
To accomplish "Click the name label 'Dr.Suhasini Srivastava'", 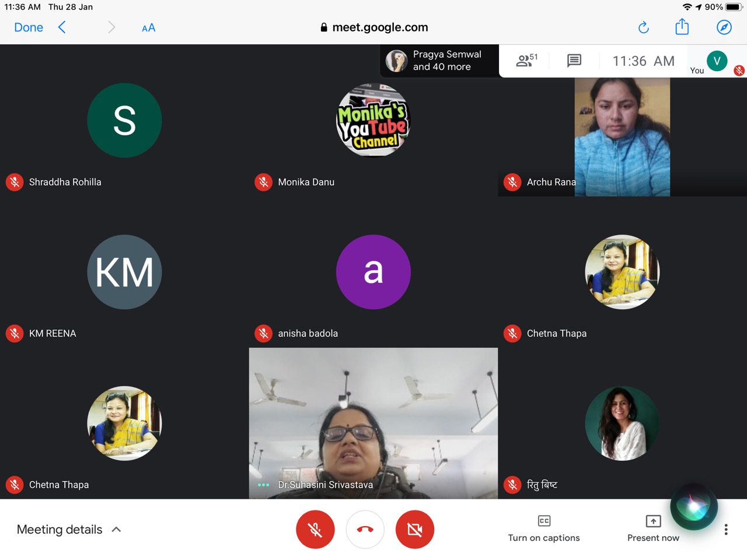I will tap(326, 485).
